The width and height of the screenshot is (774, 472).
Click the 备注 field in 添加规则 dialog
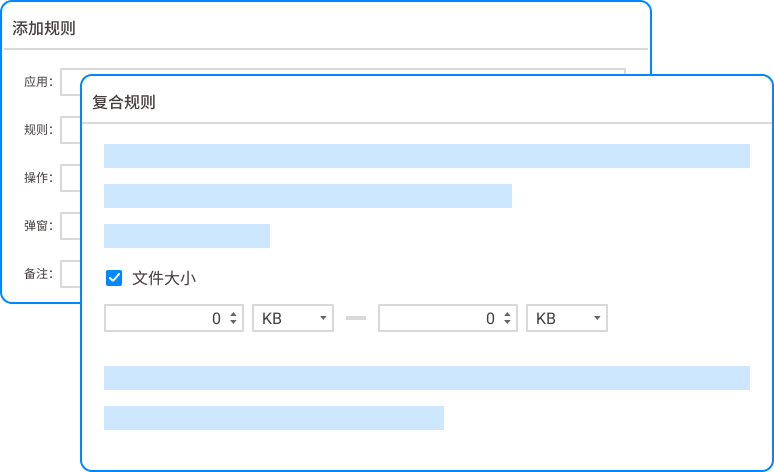[x=70, y=273]
